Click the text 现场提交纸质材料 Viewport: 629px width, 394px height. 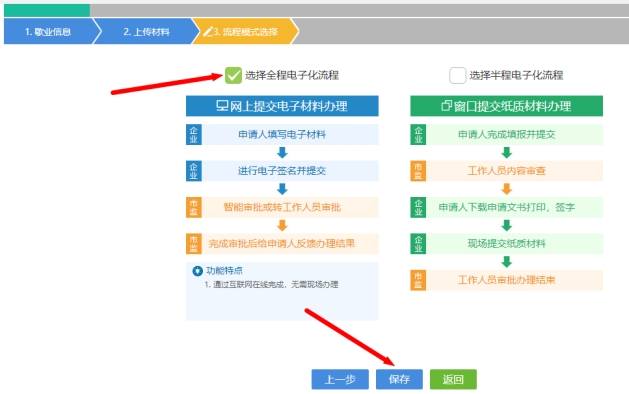point(507,244)
